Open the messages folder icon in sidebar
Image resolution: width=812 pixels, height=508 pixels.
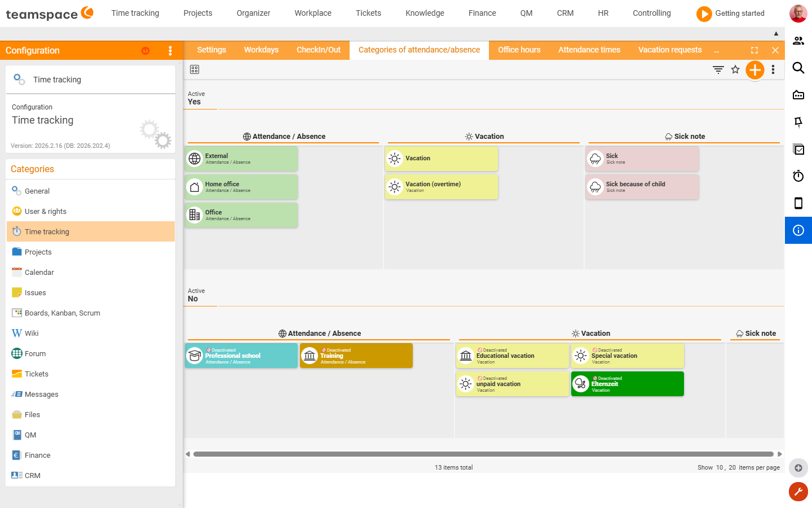click(798, 95)
